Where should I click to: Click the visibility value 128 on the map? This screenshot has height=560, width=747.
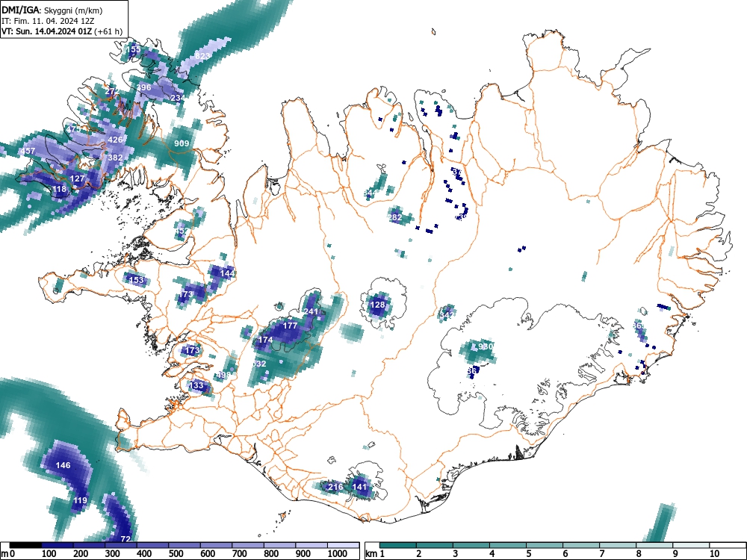click(377, 305)
